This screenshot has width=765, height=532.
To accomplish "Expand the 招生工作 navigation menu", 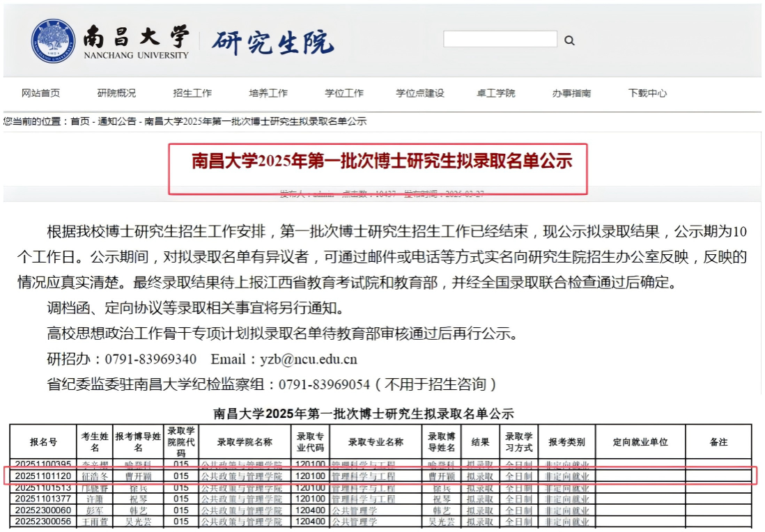I will (192, 93).
